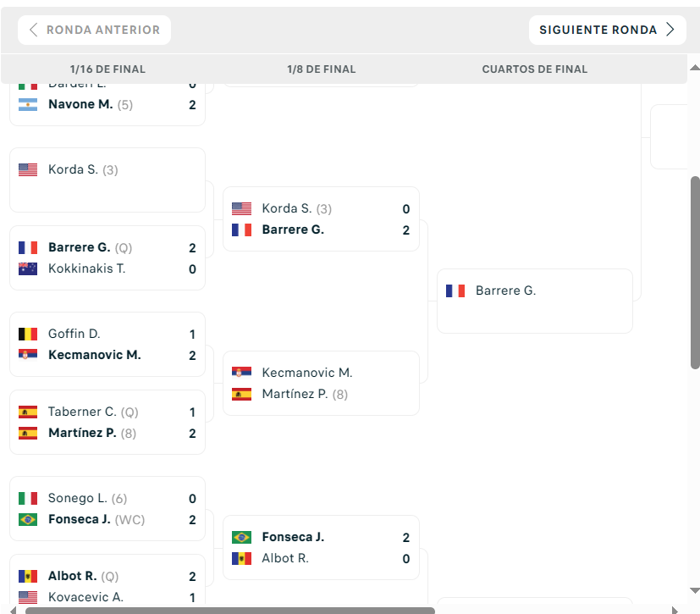Click Argentina flag next to Navone M.
This screenshot has width=700, height=614.
pos(28,104)
